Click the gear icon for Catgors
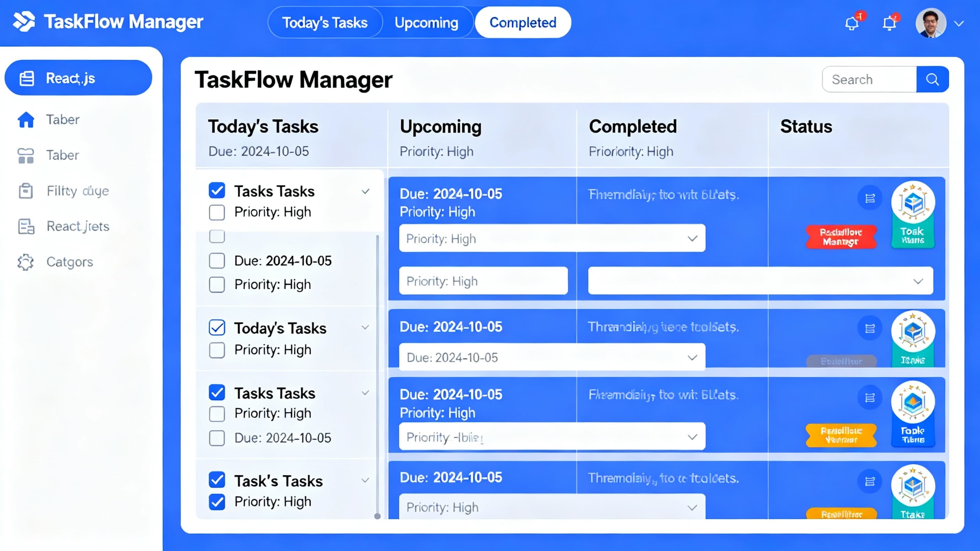Image resolution: width=980 pixels, height=551 pixels. tap(25, 262)
